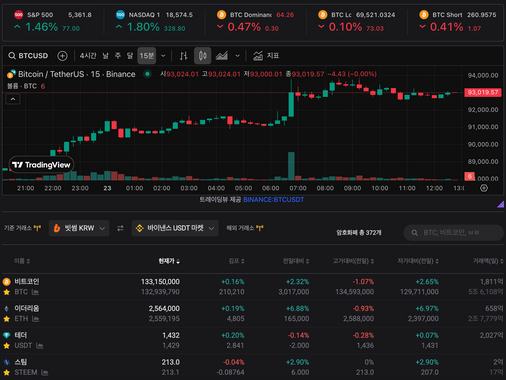Viewport: 506px width, 380px height.
Task: Sort by the 고가대비(전일) column
Action: [354, 261]
